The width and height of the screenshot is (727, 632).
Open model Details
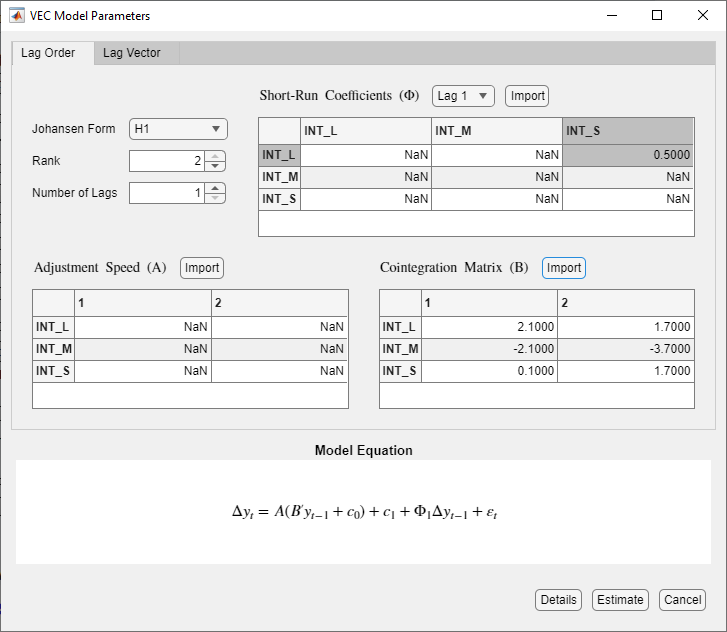click(x=559, y=600)
